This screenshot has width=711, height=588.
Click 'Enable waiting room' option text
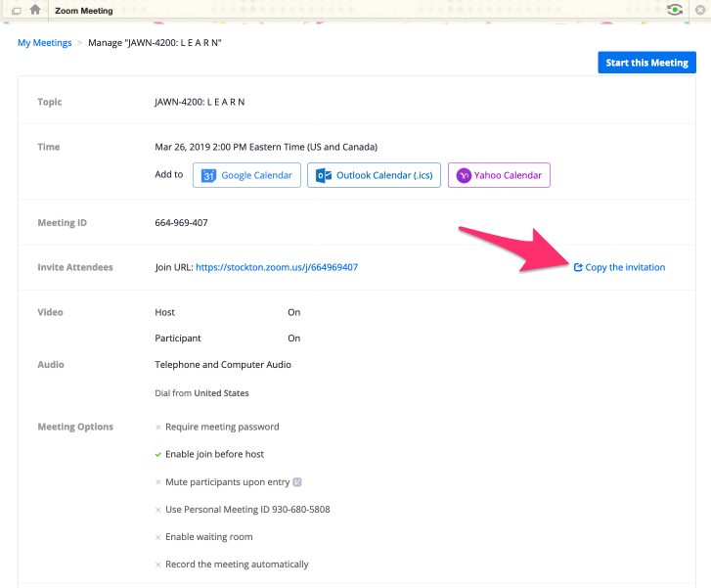[209, 537]
